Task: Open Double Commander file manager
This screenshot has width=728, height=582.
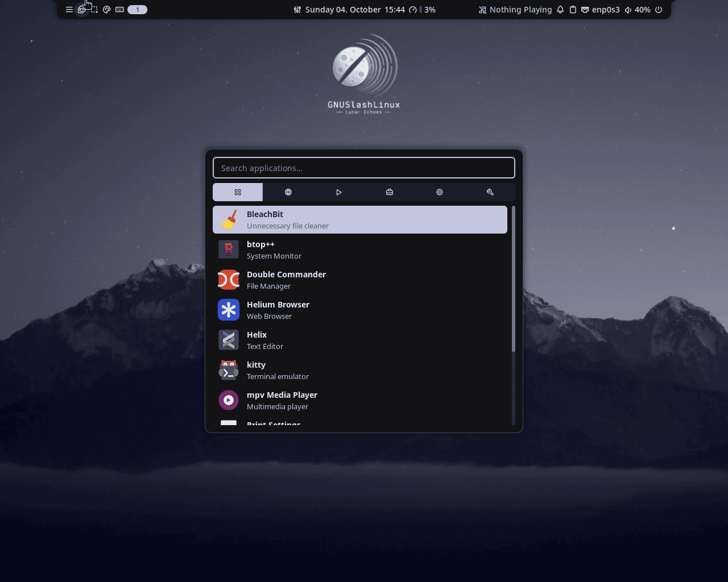Action: (x=360, y=280)
